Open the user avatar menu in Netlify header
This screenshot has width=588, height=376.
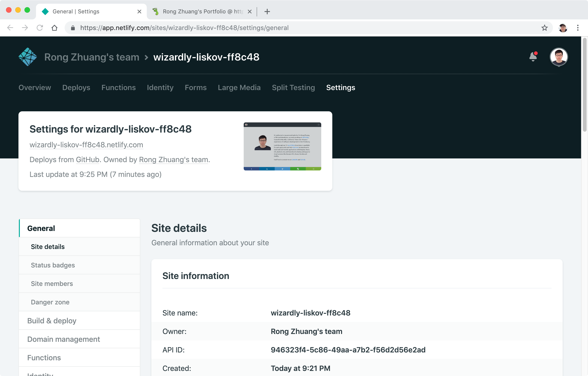click(559, 57)
